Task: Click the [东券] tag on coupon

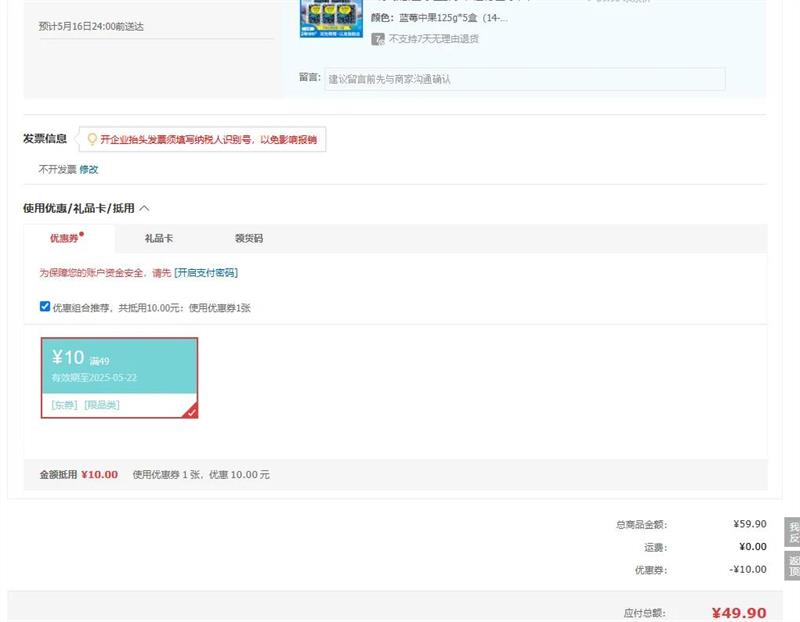Action: click(64, 405)
